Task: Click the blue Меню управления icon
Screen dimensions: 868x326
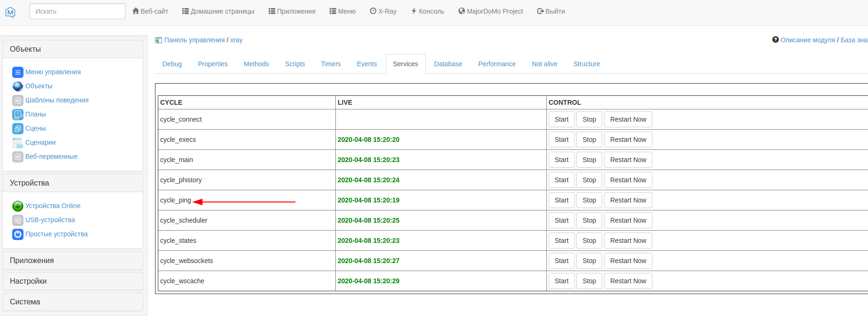Action: (x=18, y=72)
